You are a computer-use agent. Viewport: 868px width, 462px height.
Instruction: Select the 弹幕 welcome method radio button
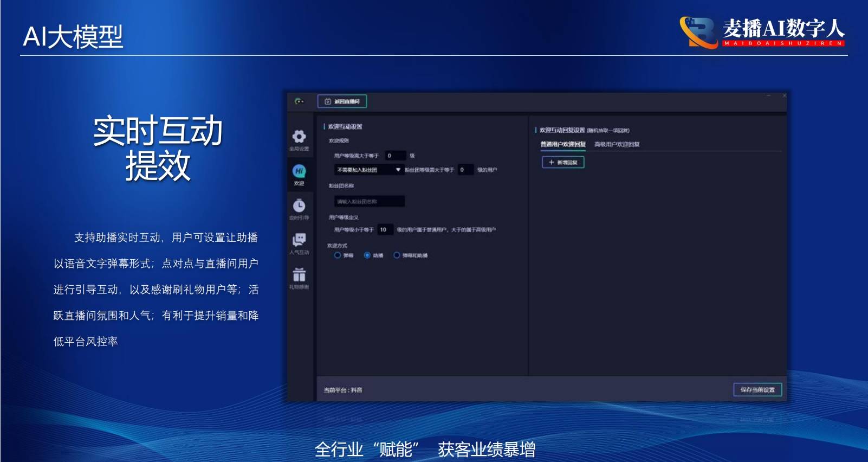point(338,255)
